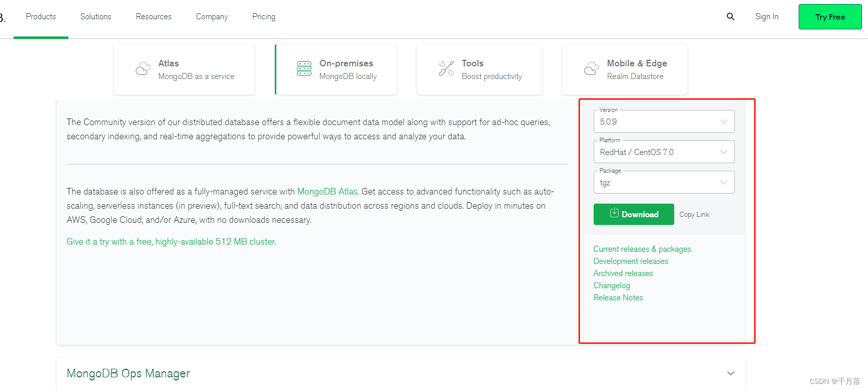The height and width of the screenshot is (390, 868).
Task: Open the Package tgz dropdown
Action: point(664,182)
